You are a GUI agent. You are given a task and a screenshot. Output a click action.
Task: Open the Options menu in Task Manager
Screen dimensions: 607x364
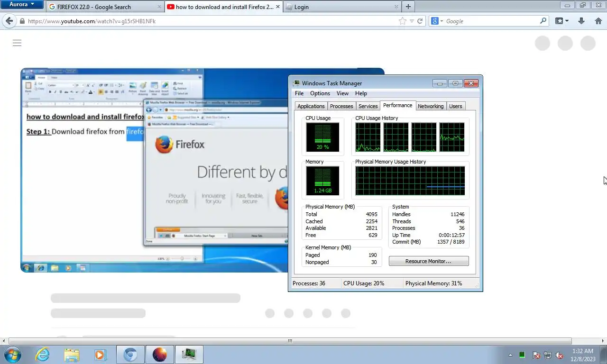[x=320, y=93]
